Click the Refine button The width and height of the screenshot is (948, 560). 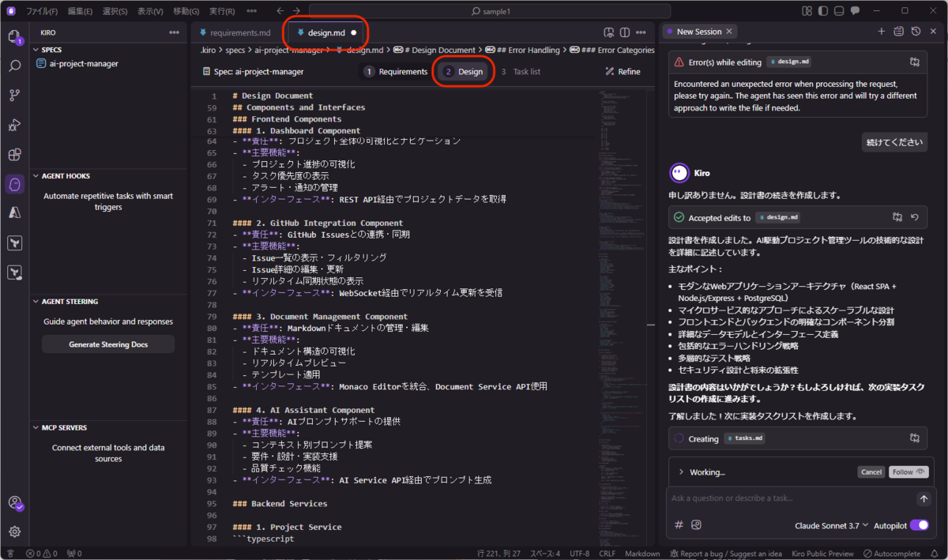click(623, 72)
